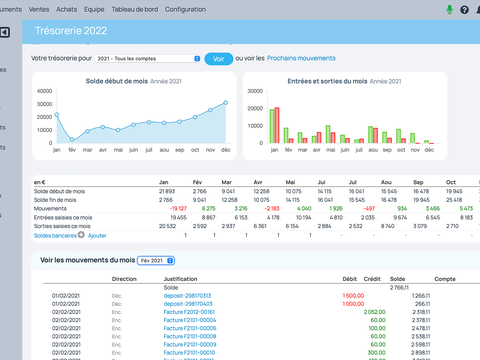The height and width of the screenshot is (360, 480).
Task: Open the month dropdown showing Fév 2021
Action: pyautogui.click(x=156, y=260)
